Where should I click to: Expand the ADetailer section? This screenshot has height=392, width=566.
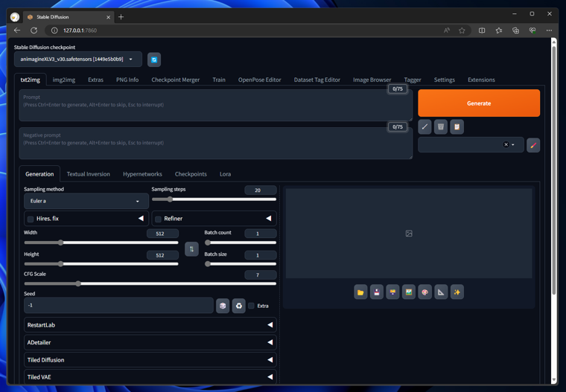150,343
